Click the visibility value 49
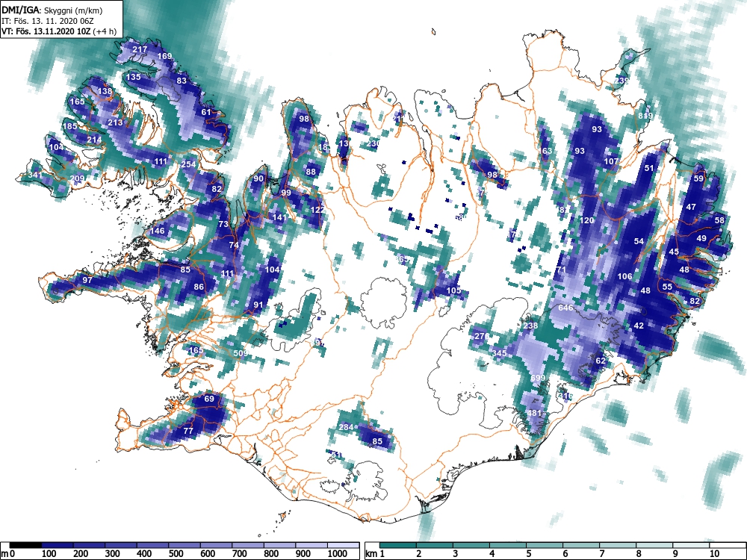Screen dimensions: 747x560 [x=701, y=239]
